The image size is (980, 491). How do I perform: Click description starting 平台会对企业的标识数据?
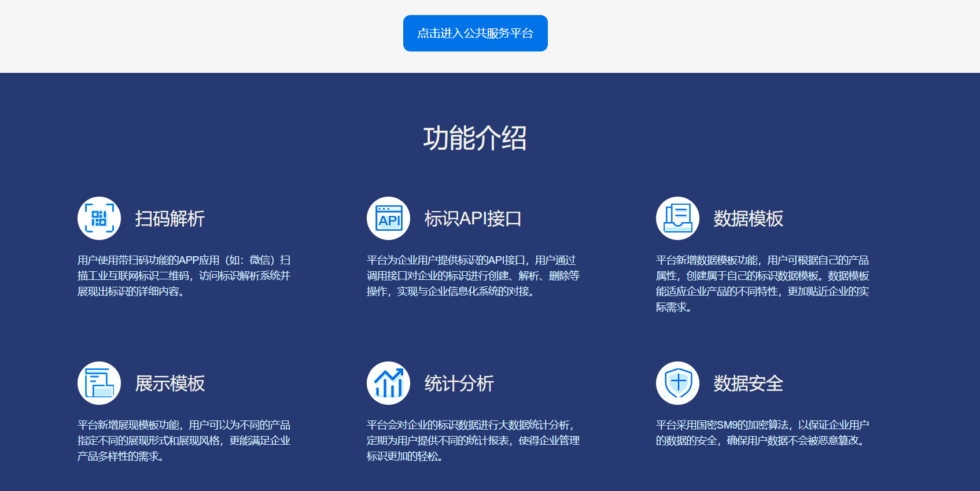click(x=473, y=441)
